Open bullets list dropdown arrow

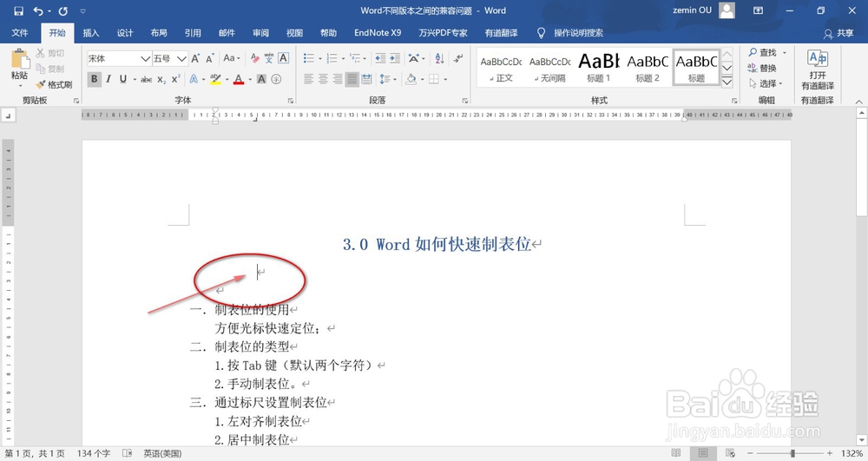point(320,59)
